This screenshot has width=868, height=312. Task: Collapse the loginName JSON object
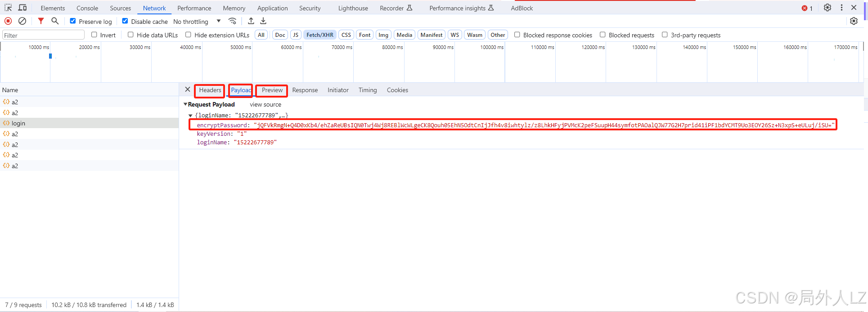click(x=190, y=116)
